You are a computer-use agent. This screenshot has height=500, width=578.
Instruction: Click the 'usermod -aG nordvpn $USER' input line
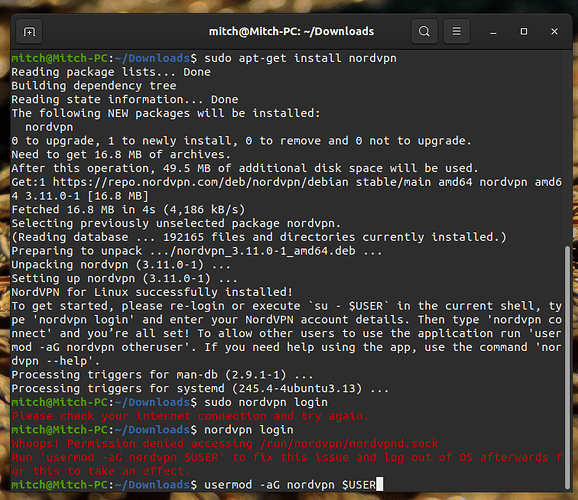(x=289, y=485)
